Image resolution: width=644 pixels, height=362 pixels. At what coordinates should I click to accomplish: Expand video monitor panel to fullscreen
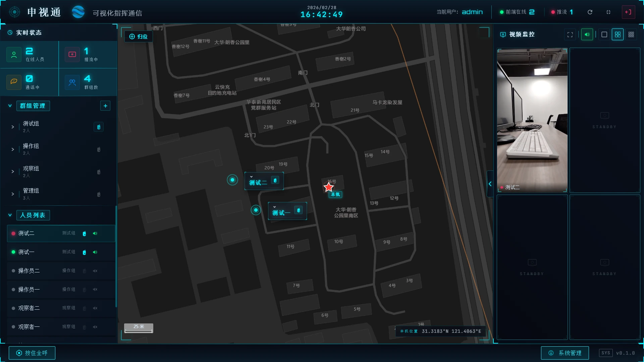pyautogui.click(x=570, y=35)
